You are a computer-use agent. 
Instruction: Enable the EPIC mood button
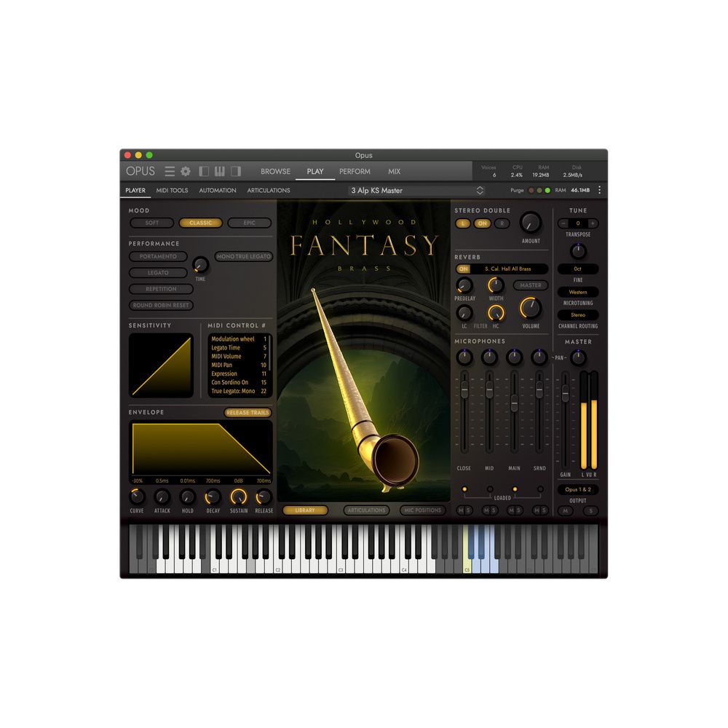click(x=249, y=223)
